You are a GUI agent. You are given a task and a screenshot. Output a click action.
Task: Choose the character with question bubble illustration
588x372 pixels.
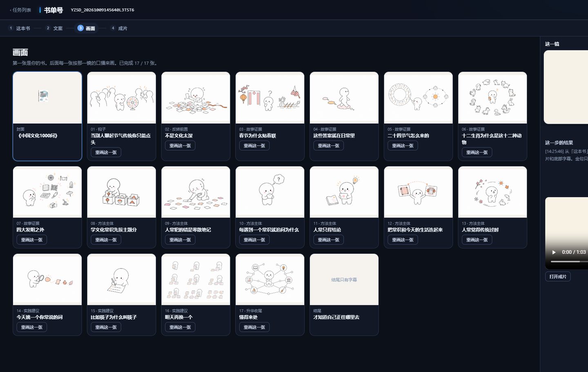[270, 192]
